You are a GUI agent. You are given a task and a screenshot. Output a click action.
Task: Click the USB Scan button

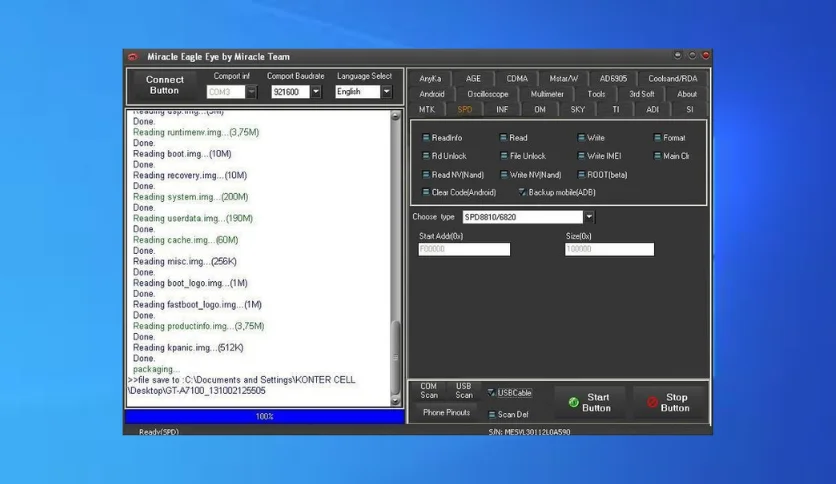463,391
